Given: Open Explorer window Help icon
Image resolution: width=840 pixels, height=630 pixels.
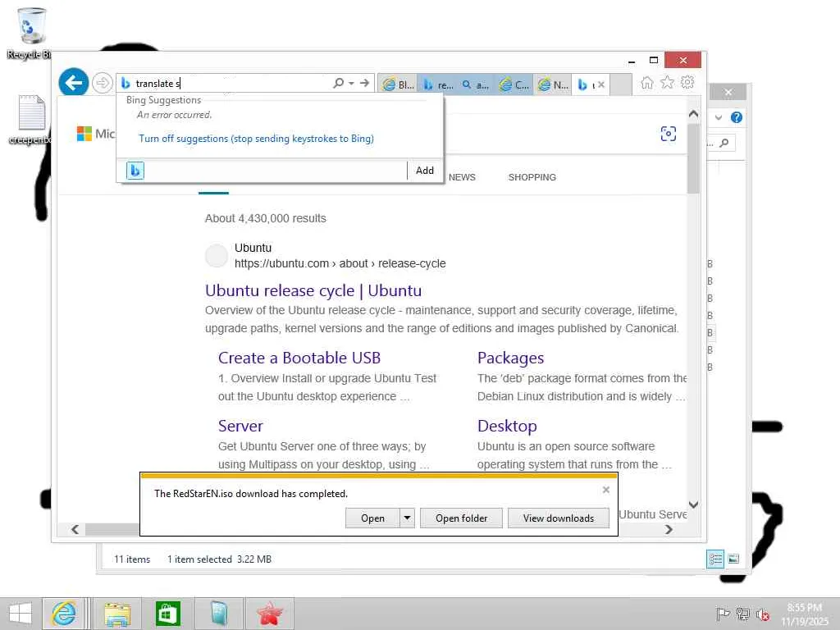Looking at the screenshot, I should click(x=737, y=117).
